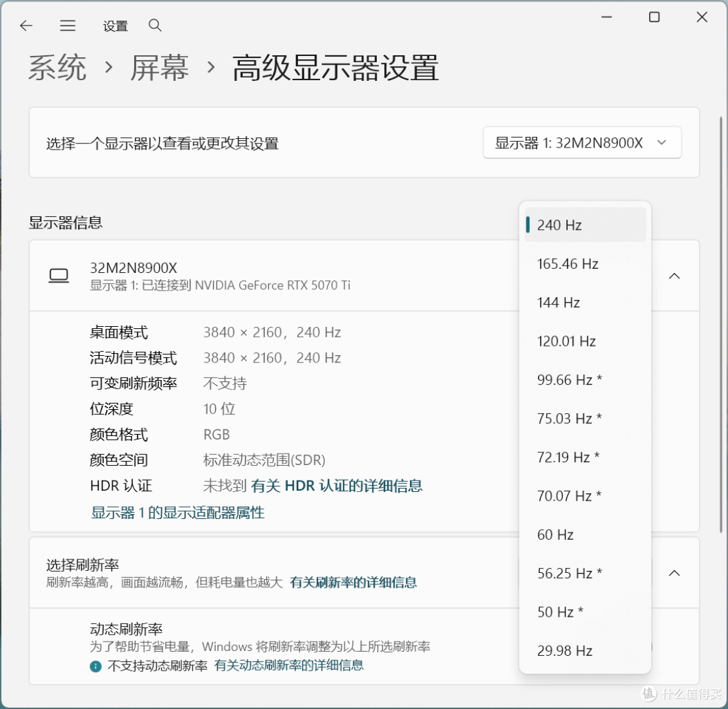Open 有关刷新率的详细信息 link

click(353, 582)
